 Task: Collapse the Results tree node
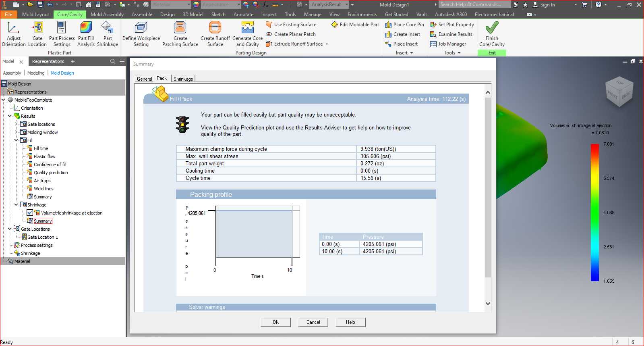point(10,116)
